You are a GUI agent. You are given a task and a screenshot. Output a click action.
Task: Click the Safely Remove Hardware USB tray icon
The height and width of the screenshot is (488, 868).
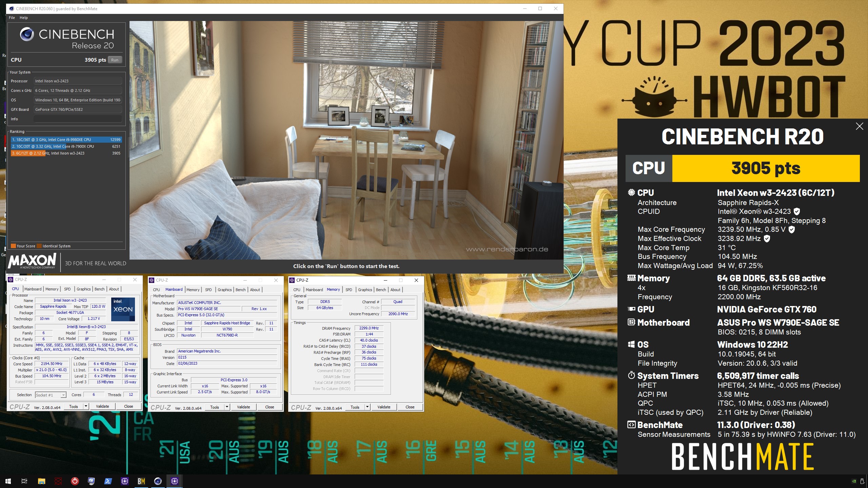[x=862, y=481]
